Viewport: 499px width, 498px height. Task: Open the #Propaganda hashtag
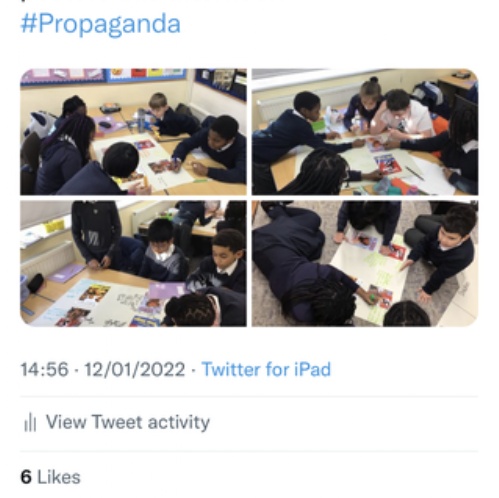click(x=101, y=24)
